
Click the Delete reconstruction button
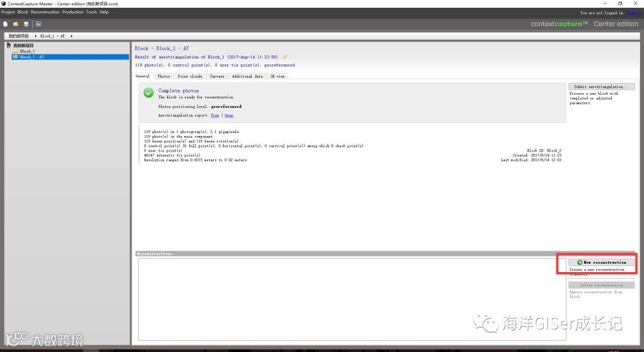click(x=601, y=285)
